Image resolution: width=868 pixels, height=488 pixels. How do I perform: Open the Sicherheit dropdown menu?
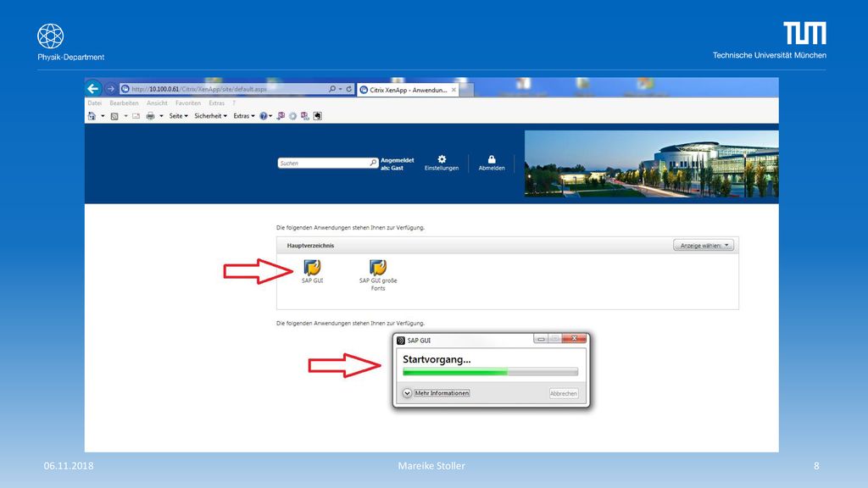click(x=210, y=116)
